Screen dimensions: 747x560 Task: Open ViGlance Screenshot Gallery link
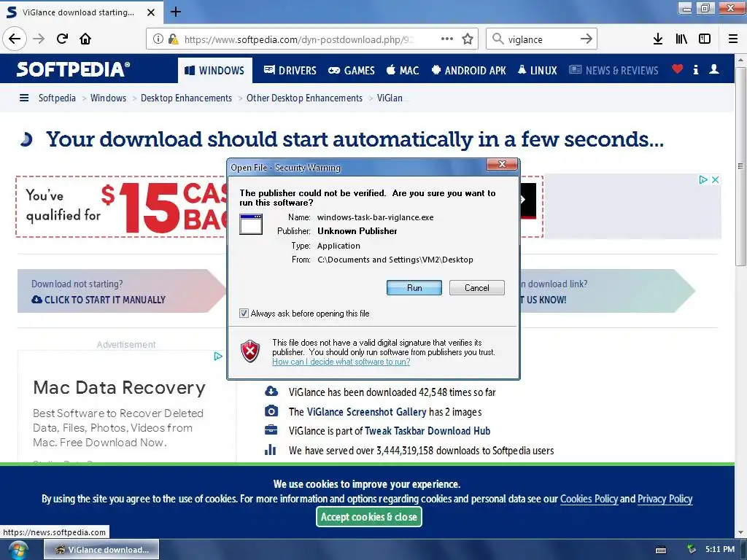coord(366,412)
